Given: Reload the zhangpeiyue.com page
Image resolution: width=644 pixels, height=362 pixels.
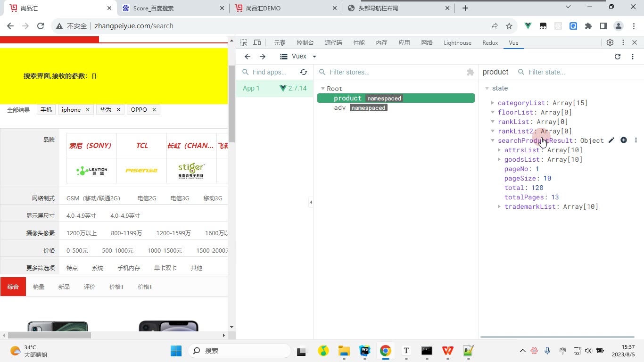Looking at the screenshot, I should [x=41, y=26].
